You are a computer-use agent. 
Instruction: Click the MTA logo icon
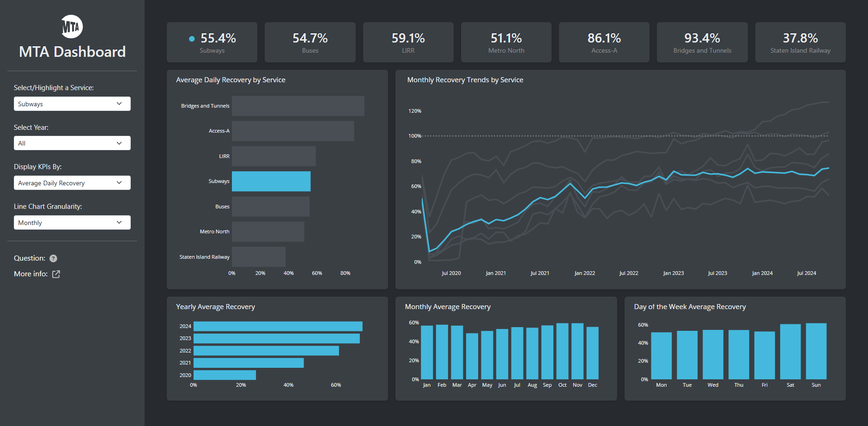(x=72, y=26)
